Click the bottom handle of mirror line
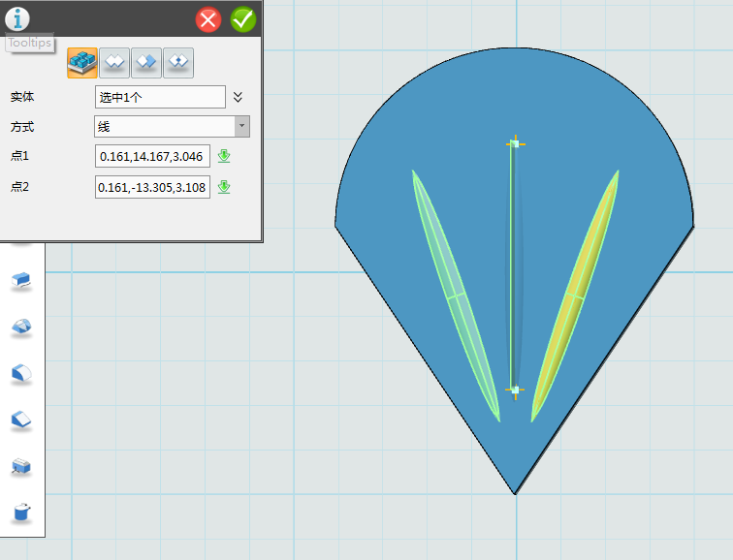733x560 pixels. point(516,389)
